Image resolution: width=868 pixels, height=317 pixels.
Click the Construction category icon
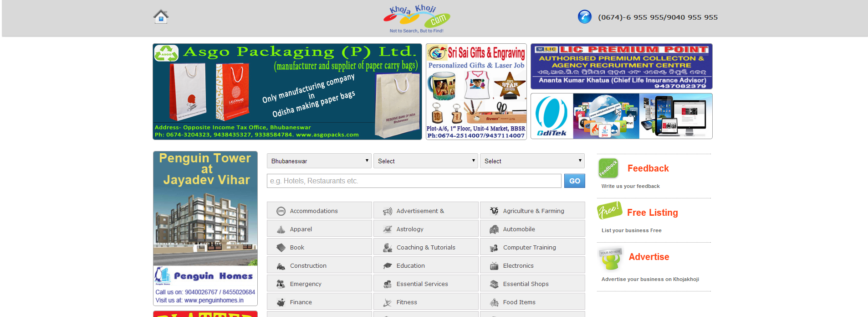(281, 266)
